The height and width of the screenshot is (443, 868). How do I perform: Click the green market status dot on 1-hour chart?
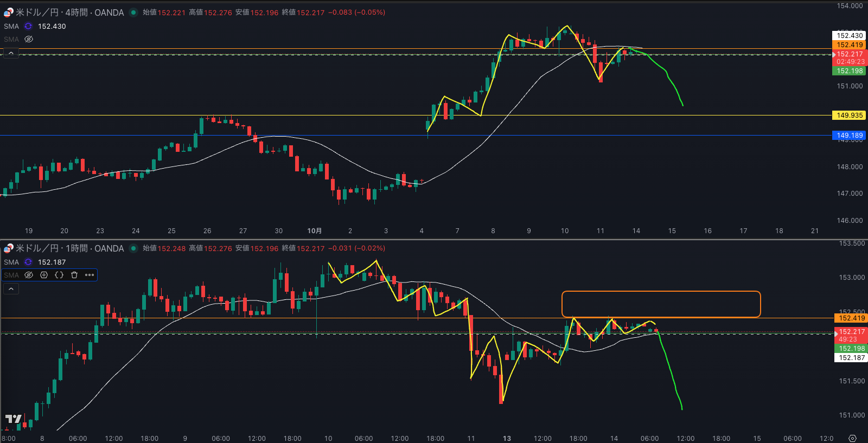[133, 248]
